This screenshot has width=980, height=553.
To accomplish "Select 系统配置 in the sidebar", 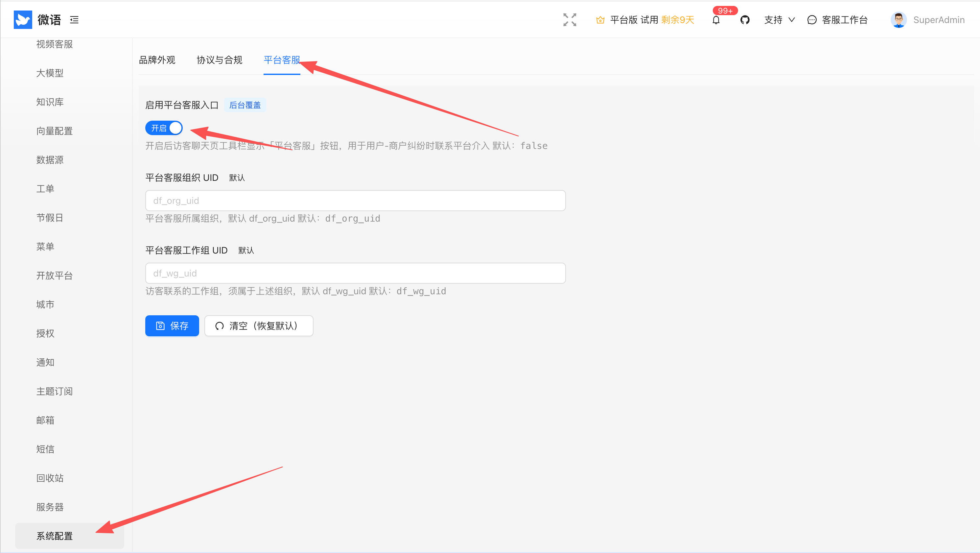I will [x=70, y=536].
